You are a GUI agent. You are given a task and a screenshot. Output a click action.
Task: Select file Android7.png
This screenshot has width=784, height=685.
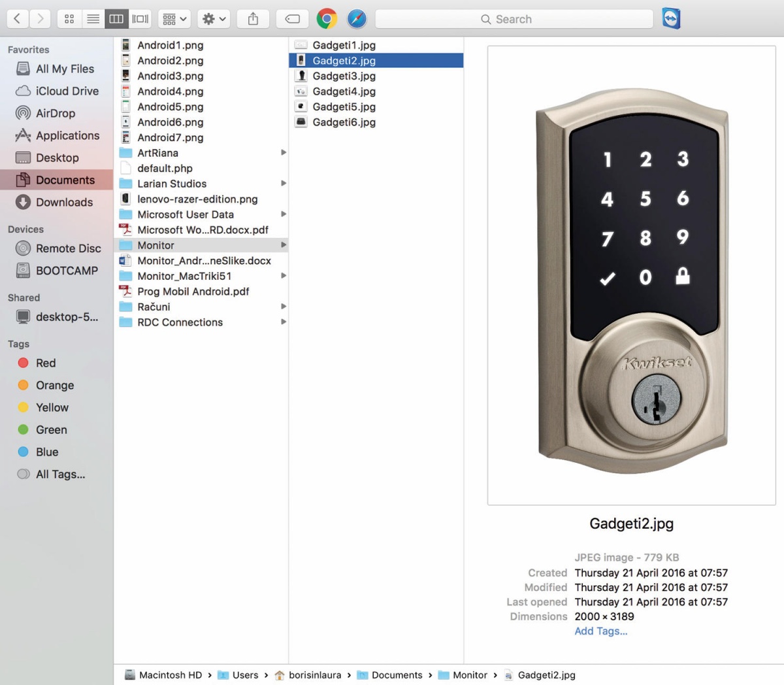[201, 137]
